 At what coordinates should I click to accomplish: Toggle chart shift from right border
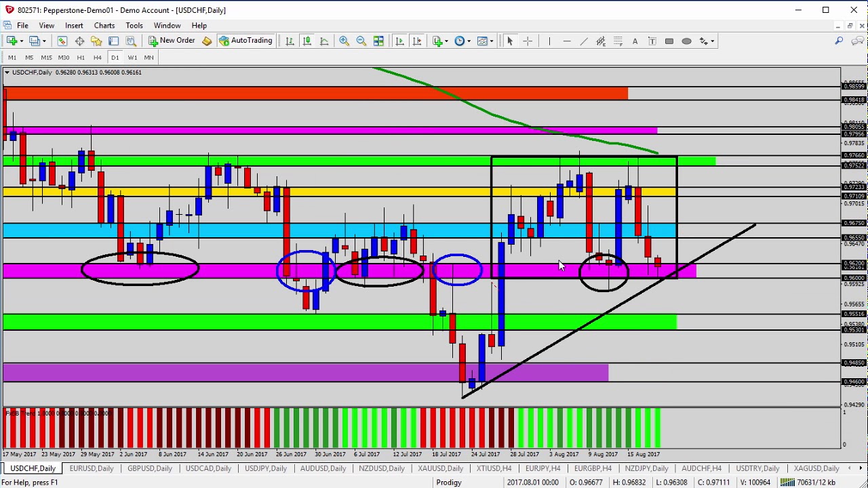[x=416, y=41]
